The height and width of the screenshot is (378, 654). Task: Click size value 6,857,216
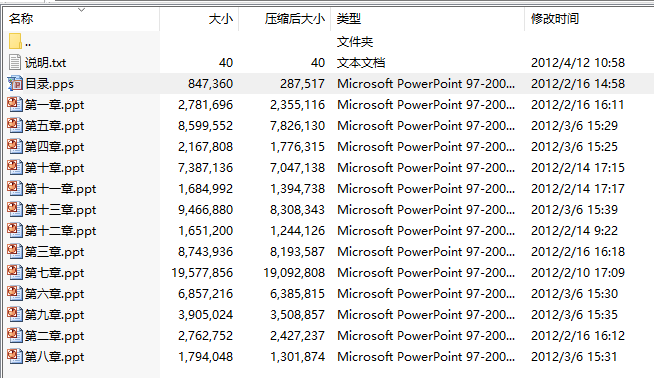pos(206,294)
